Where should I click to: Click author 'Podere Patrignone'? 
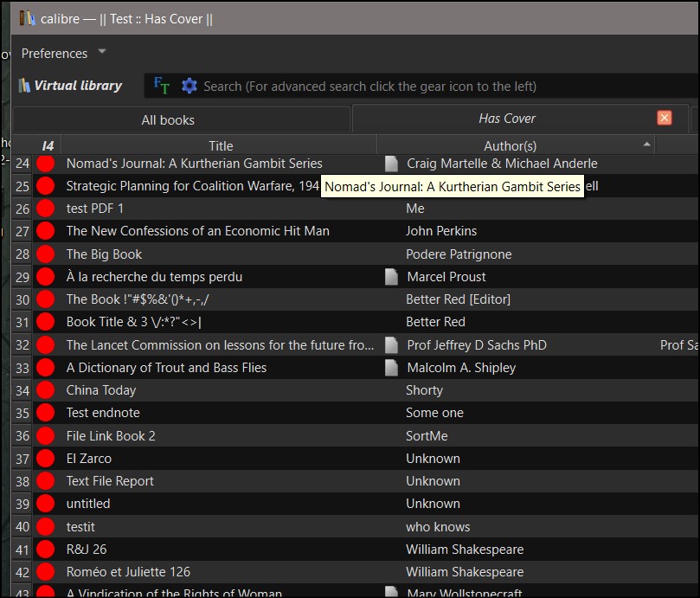459,254
